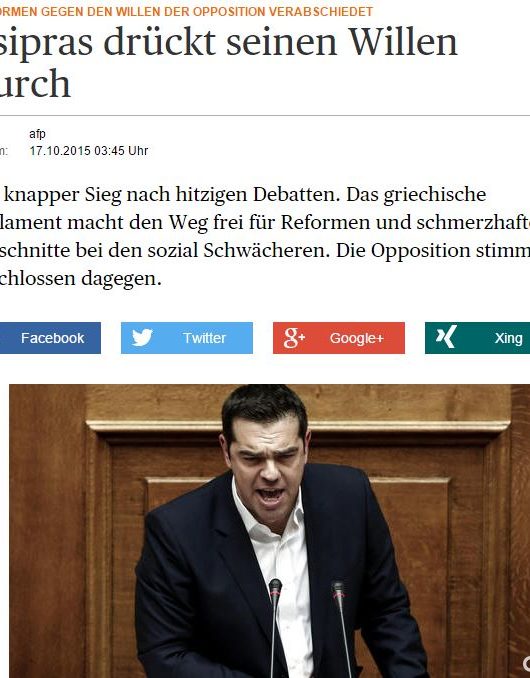The width and height of the screenshot is (530, 678).
Task: Click the word 'Willen' in the headline
Action: point(403,42)
